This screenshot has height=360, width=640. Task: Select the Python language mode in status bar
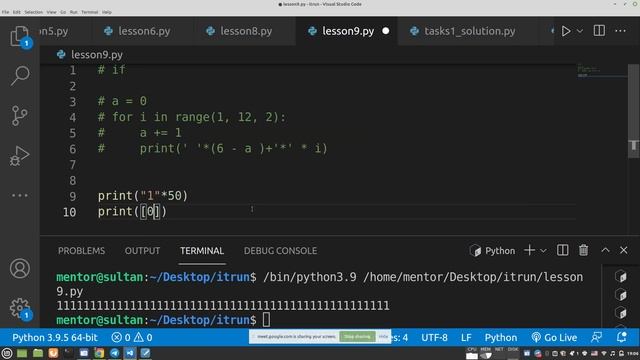coord(501,338)
